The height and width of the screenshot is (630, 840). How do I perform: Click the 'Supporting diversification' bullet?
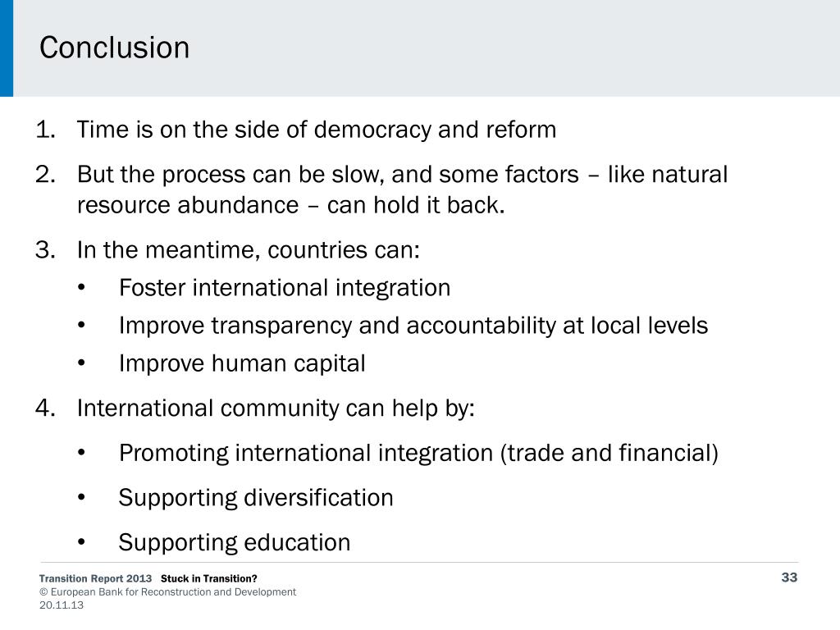(x=256, y=498)
